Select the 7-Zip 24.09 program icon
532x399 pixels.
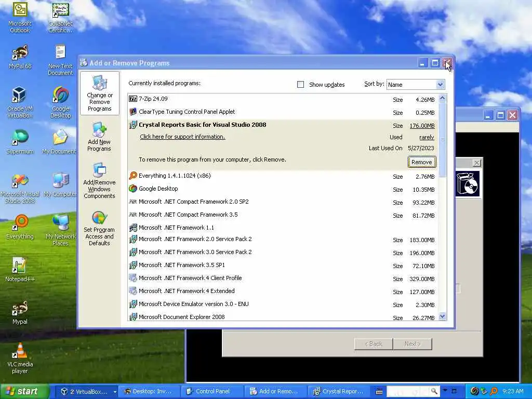click(133, 99)
